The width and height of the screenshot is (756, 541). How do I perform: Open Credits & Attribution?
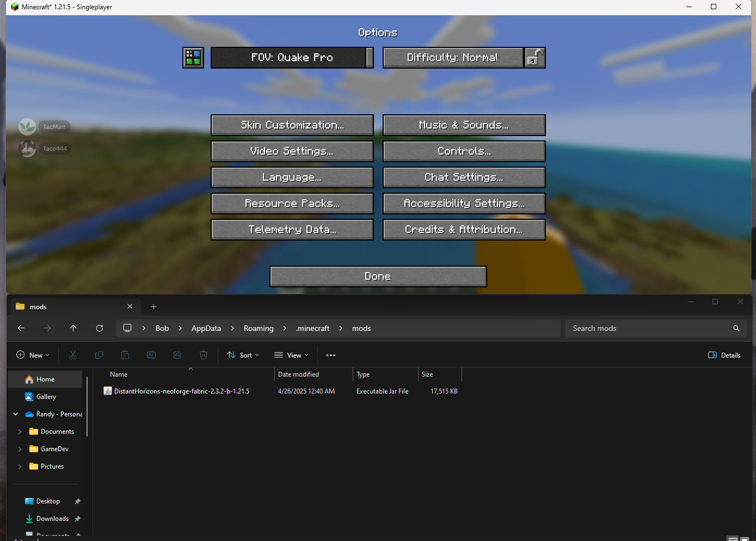(x=464, y=230)
